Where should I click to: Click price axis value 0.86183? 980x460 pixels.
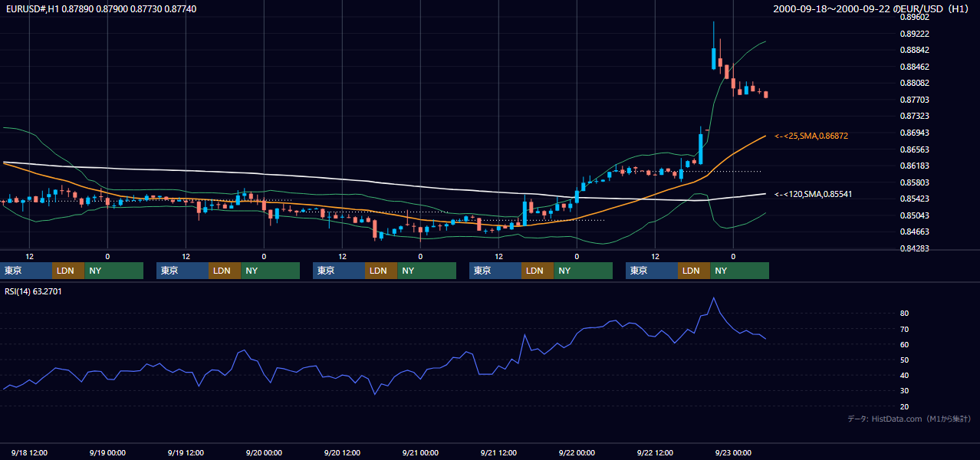(x=914, y=166)
